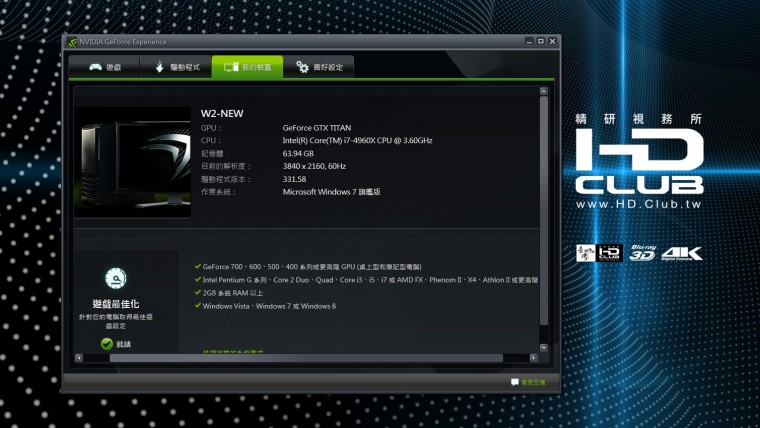The image size is (760, 428).
Task: Close the GeForce Experience window
Action: tap(552, 41)
